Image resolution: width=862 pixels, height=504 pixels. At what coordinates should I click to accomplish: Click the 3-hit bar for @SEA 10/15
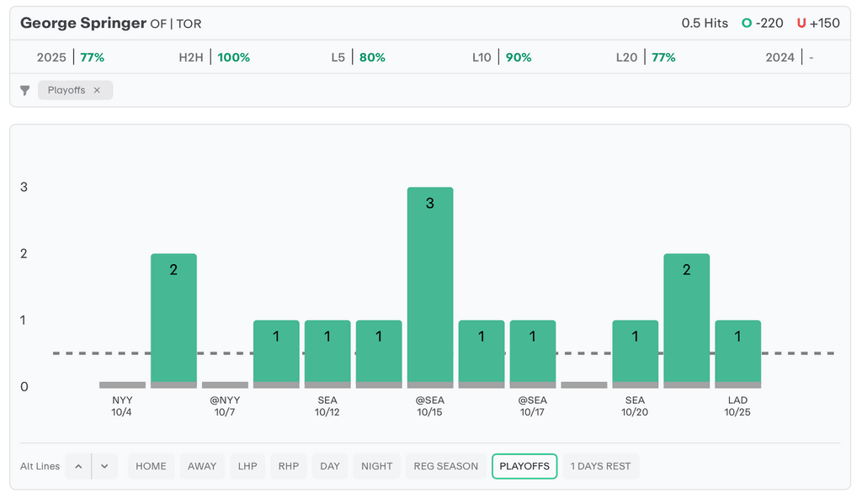tap(430, 286)
